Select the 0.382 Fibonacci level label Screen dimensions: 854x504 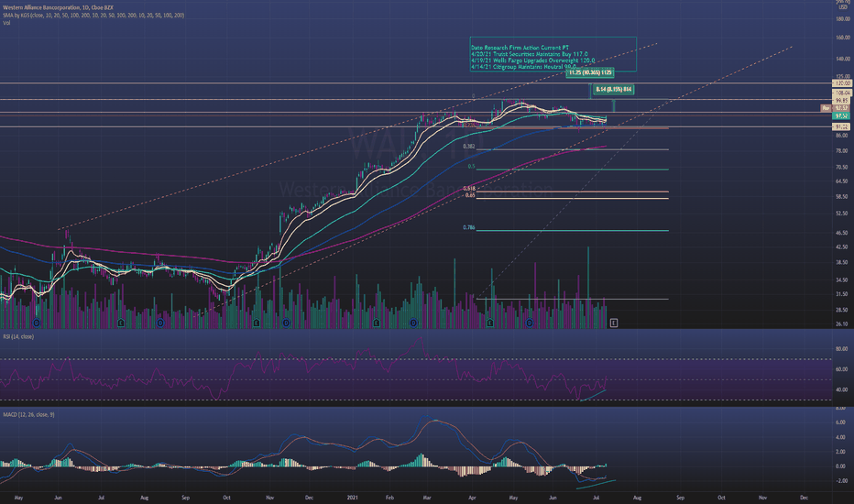[469, 147]
